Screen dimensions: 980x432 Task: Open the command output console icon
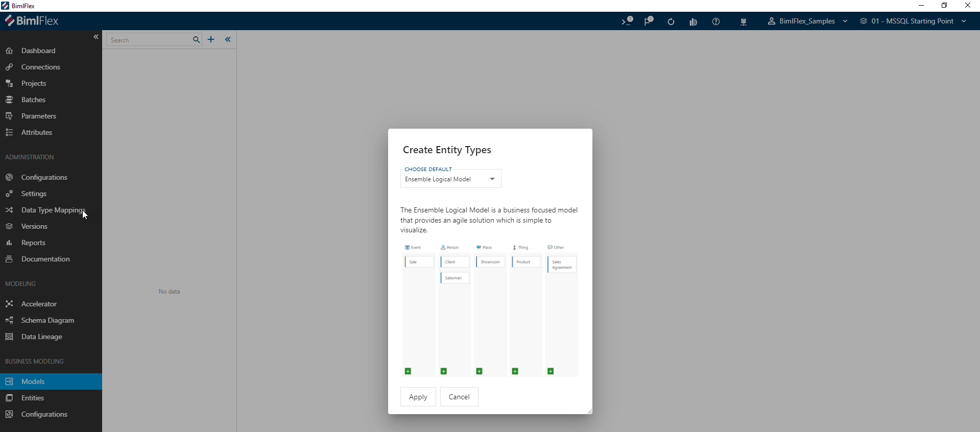click(x=627, y=21)
